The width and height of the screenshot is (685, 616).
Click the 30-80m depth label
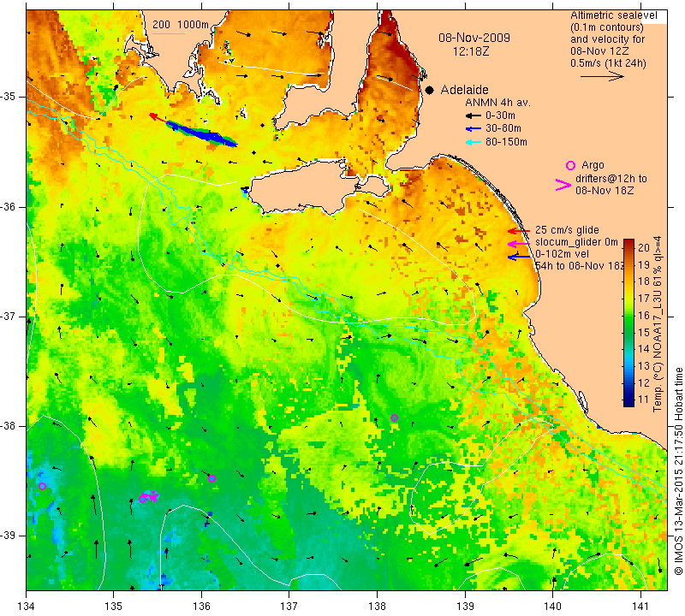pos(503,129)
